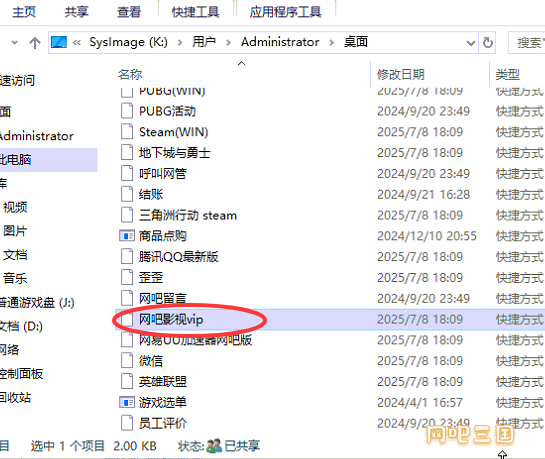Click icon of 商品点购 shortcut
Image resolution: width=545 pixels, height=459 pixels.
(127, 236)
